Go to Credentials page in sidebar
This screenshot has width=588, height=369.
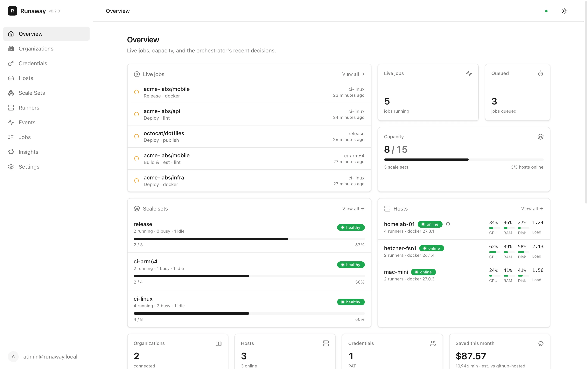(x=46, y=64)
